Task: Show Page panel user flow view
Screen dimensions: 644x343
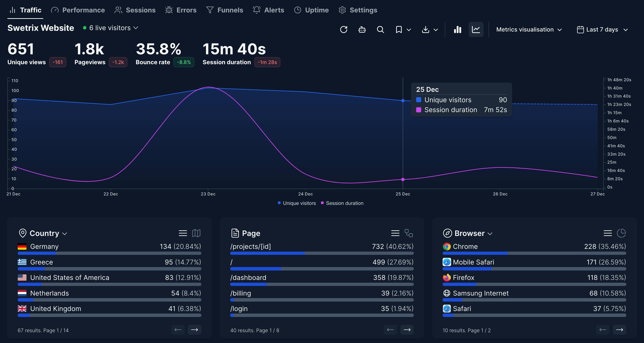Action: [x=409, y=233]
